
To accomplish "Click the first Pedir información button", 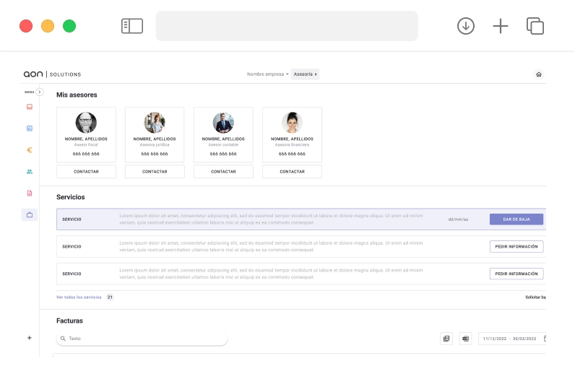I will coord(516,247).
